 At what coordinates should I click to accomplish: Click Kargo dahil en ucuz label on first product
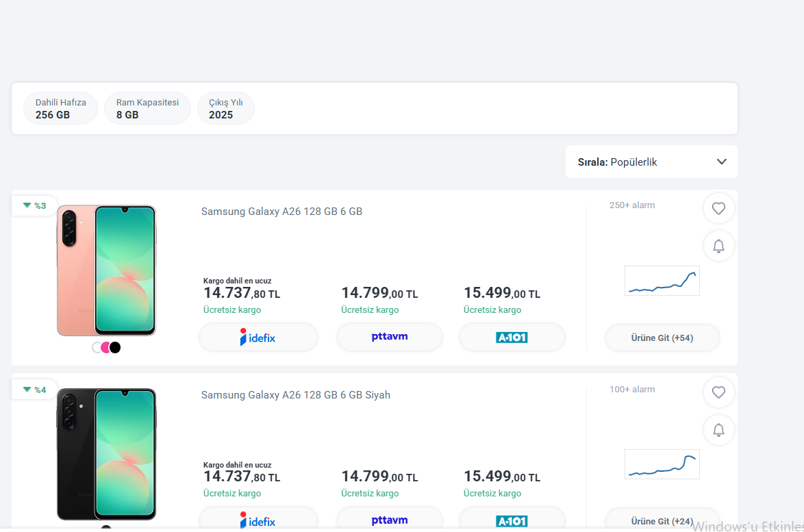point(237,281)
